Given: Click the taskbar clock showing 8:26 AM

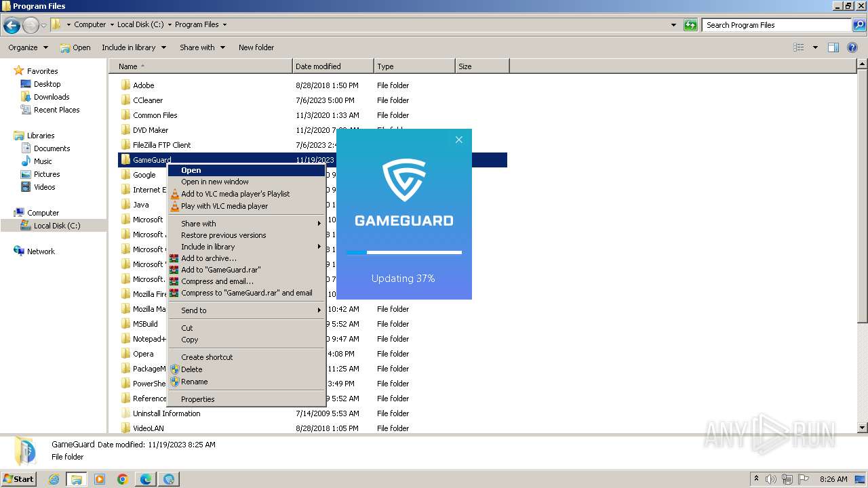Looking at the screenshot, I should coord(833,479).
